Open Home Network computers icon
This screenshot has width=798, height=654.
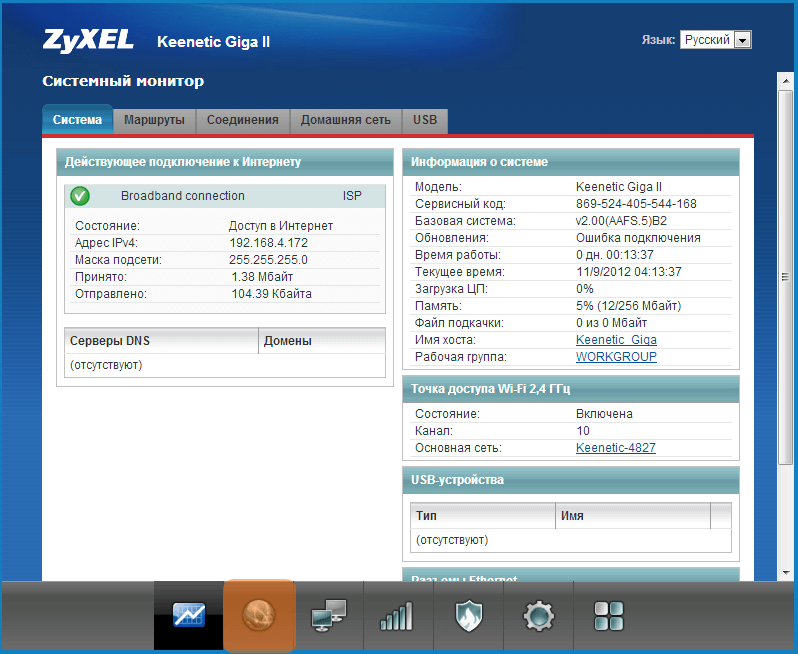[328, 616]
